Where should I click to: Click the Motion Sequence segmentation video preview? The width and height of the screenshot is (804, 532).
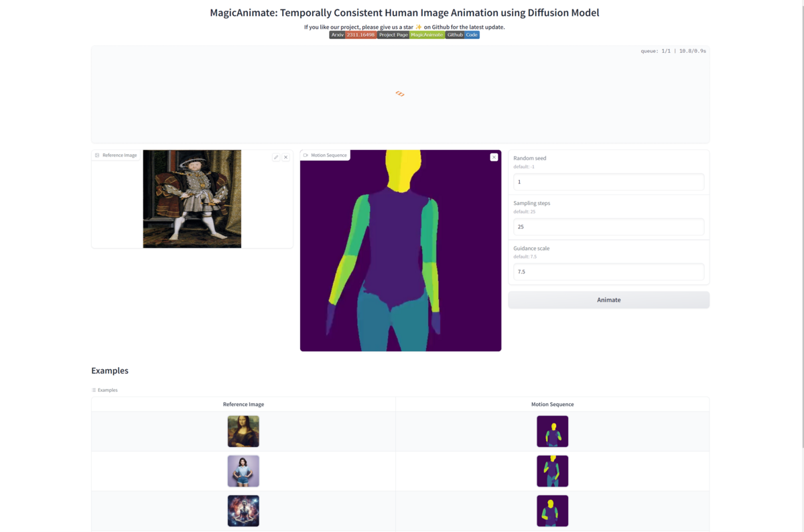pyautogui.click(x=401, y=251)
